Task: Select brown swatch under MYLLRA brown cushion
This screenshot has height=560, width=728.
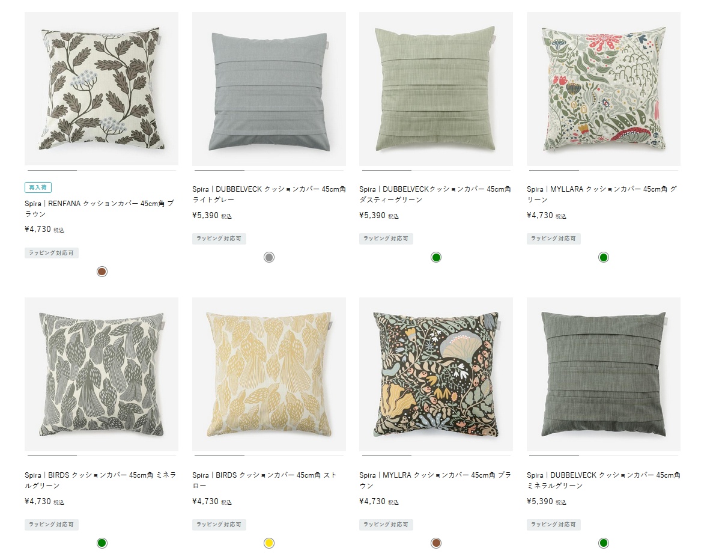Action: (x=436, y=543)
